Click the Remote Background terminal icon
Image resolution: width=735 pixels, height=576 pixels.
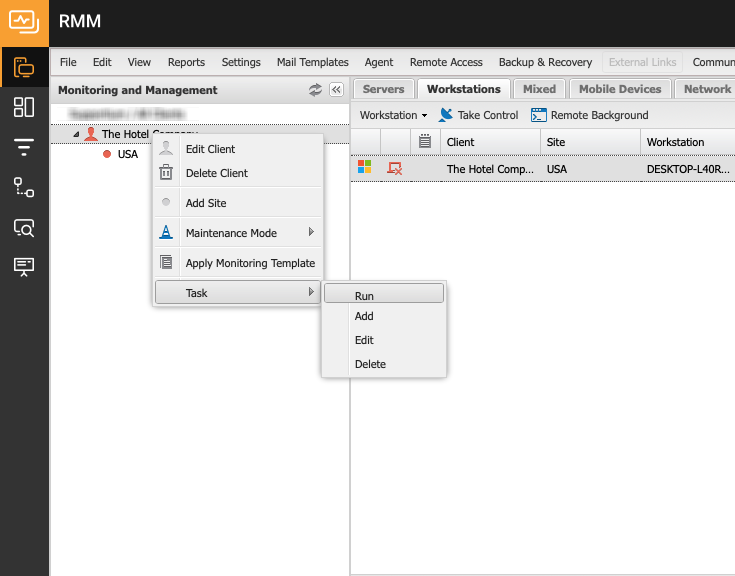[539, 115]
